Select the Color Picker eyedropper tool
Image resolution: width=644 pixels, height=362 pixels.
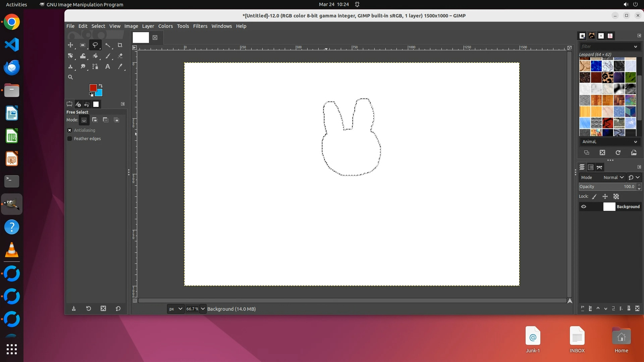point(120,67)
